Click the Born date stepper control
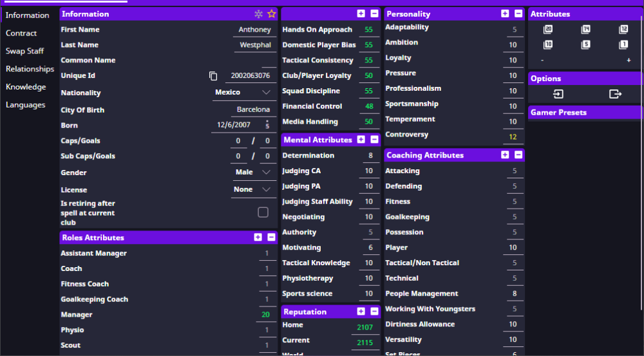Viewport: 644px width, 356px height. click(267, 126)
